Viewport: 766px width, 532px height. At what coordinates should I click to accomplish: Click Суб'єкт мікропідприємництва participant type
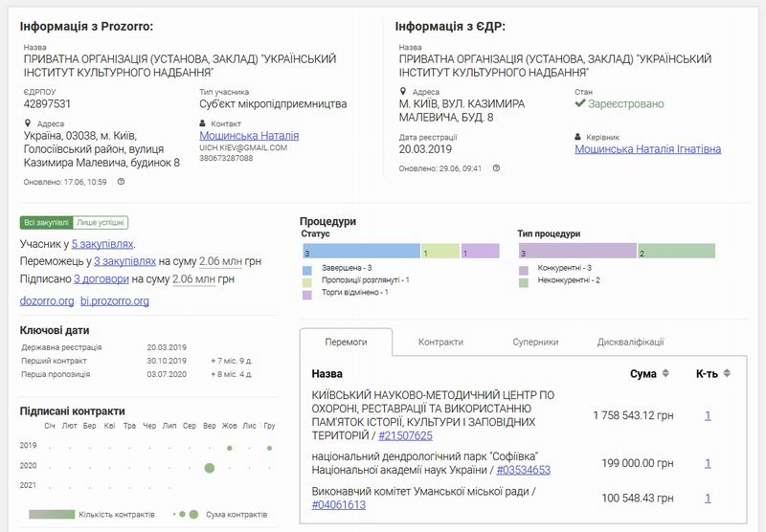coord(273,104)
